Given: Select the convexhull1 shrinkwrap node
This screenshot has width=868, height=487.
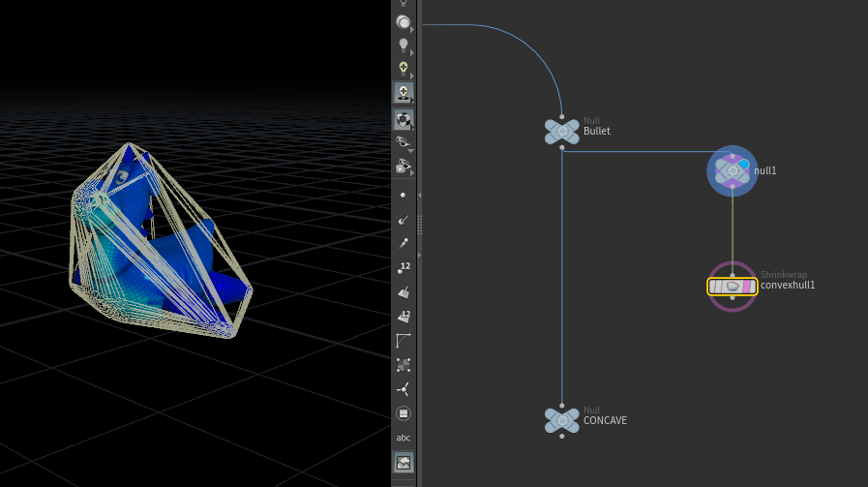Looking at the screenshot, I should (733, 287).
